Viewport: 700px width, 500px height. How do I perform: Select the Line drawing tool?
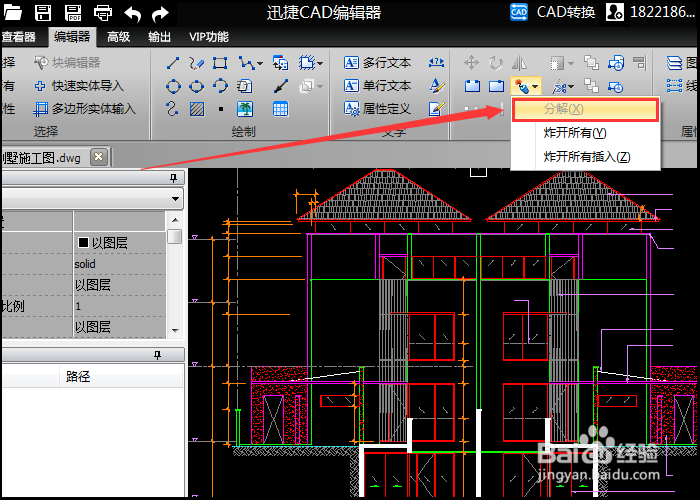[173, 63]
